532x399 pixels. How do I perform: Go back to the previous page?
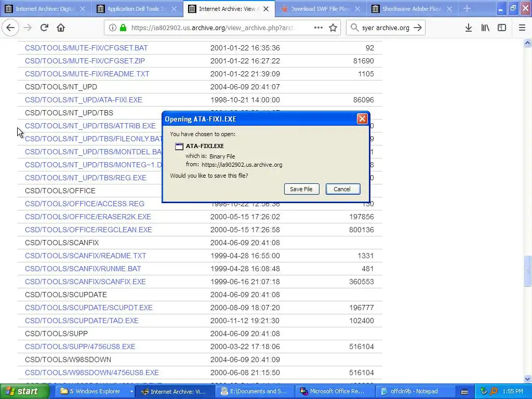point(10,28)
